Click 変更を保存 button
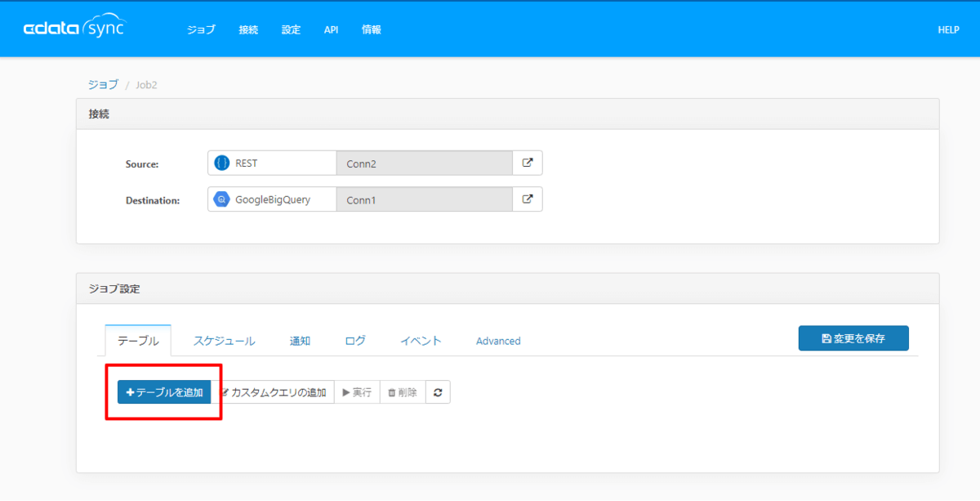This screenshot has width=980, height=501. [x=853, y=338]
